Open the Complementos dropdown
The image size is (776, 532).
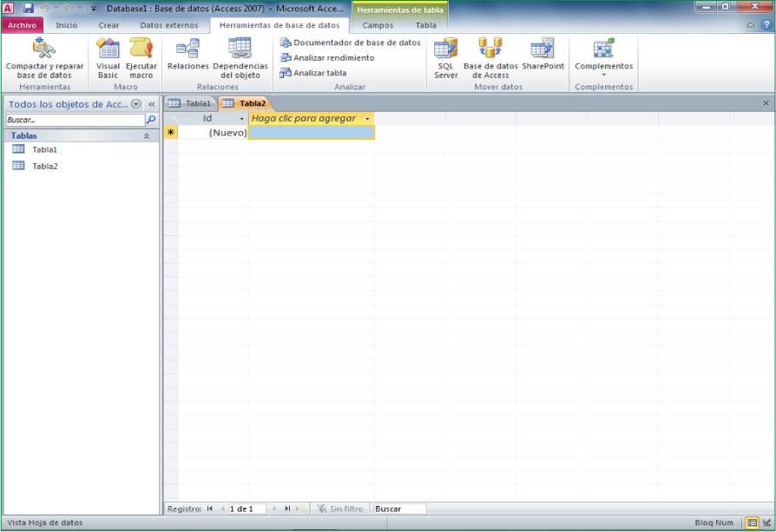[x=604, y=57]
